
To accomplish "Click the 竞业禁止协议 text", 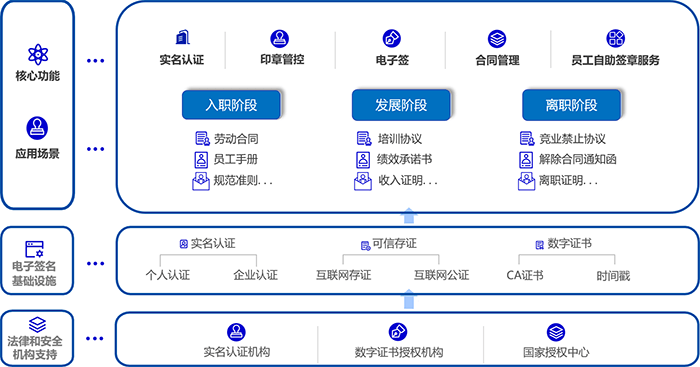I will pyautogui.click(x=572, y=139).
